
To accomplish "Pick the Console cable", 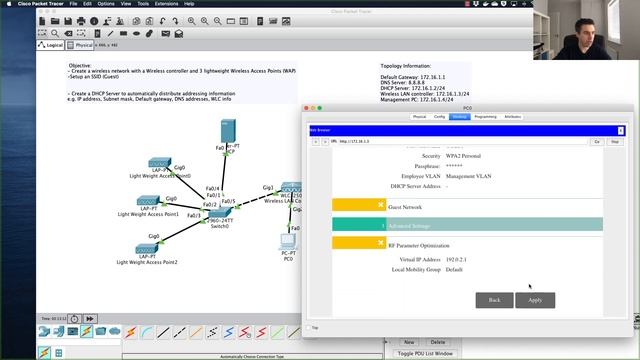I will [147, 333].
